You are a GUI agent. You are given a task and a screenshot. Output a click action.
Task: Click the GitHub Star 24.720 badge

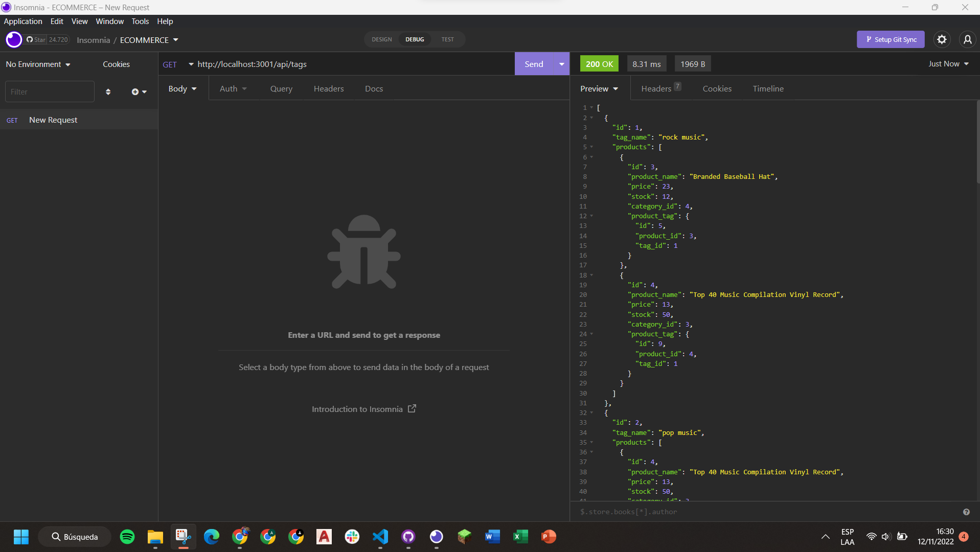pyautogui.click(x=47, y=39)
